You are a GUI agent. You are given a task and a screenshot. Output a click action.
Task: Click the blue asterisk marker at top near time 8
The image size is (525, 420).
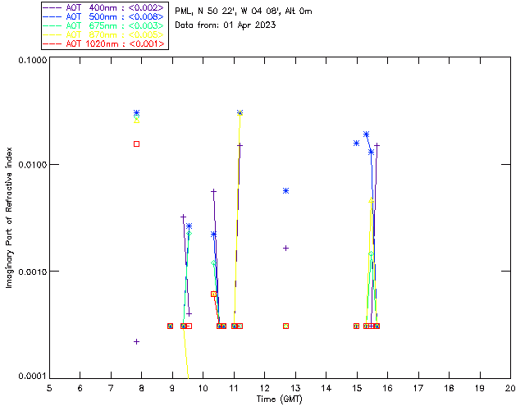point(137,112)
